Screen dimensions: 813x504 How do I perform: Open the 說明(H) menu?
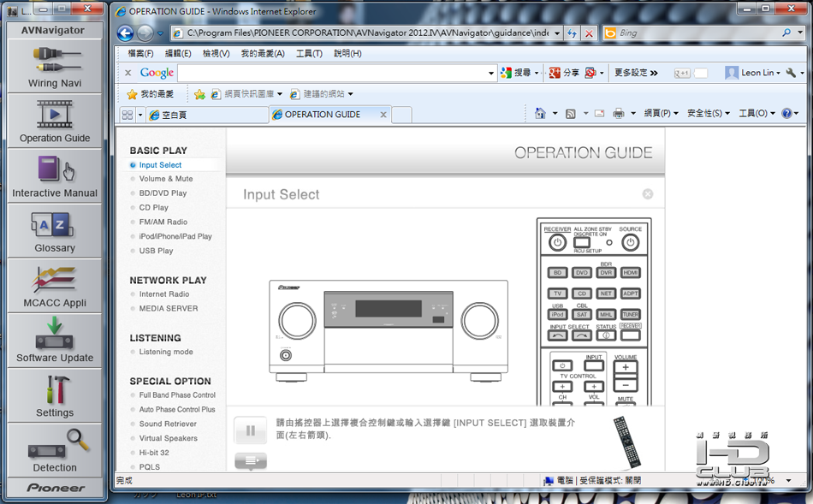tap(347, 53)
